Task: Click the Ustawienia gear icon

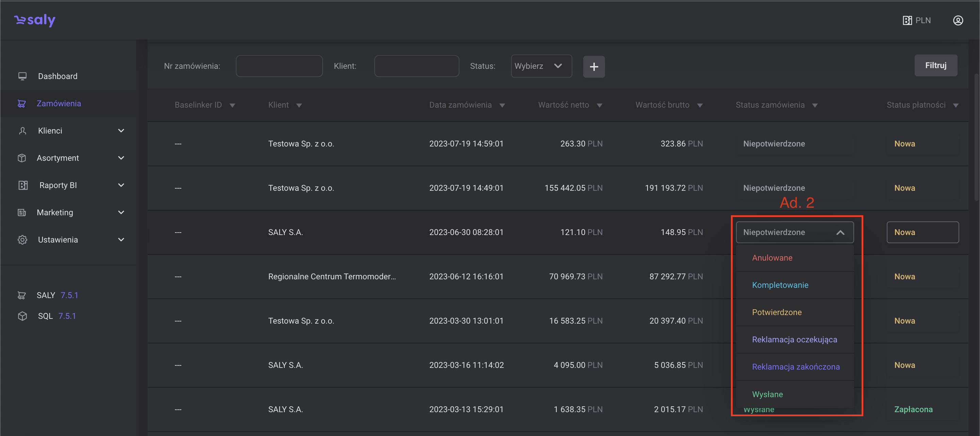Action: (22, 239)
